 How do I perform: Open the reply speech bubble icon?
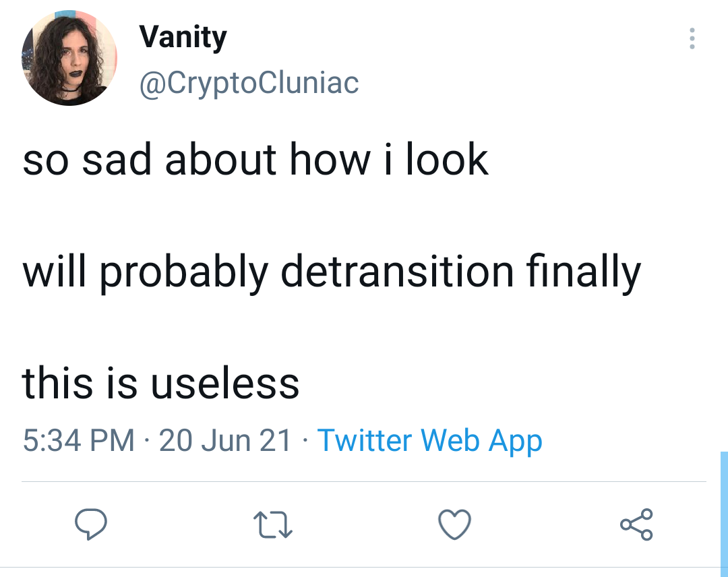[x=91, y=524]
